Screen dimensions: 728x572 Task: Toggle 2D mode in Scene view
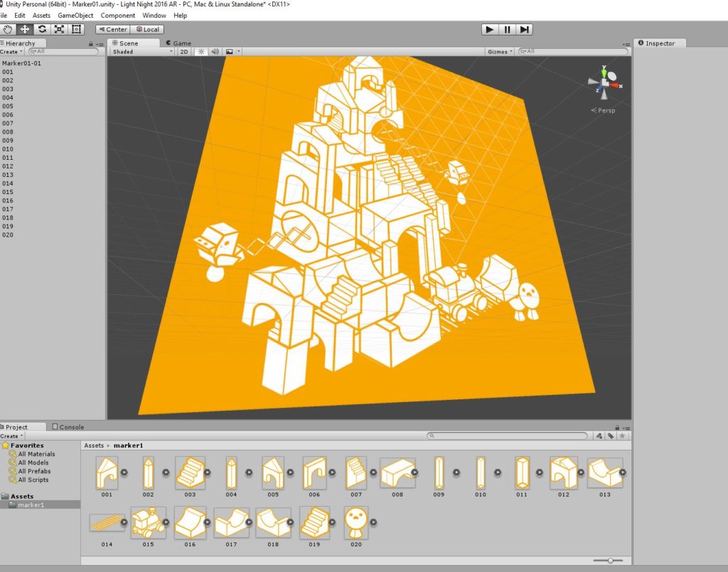pos(184,51)
